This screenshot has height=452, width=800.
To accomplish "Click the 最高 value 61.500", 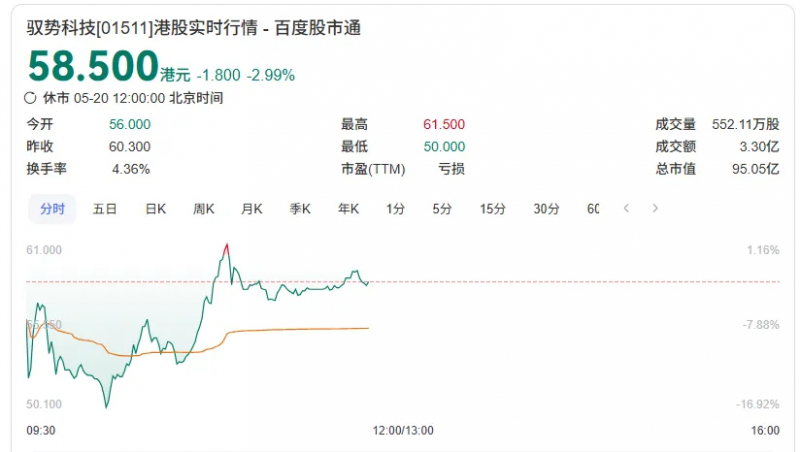I will 444,124.
